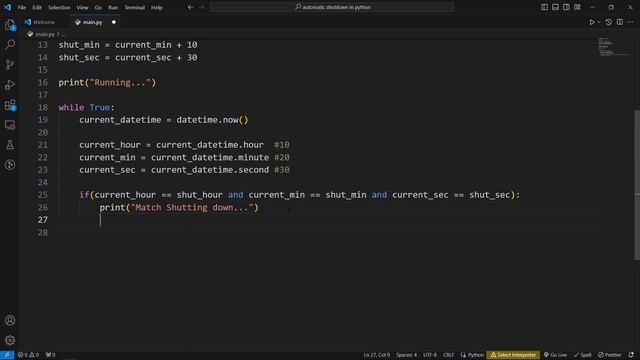Click Select Interpreter warning

click(x=513, y=355)
